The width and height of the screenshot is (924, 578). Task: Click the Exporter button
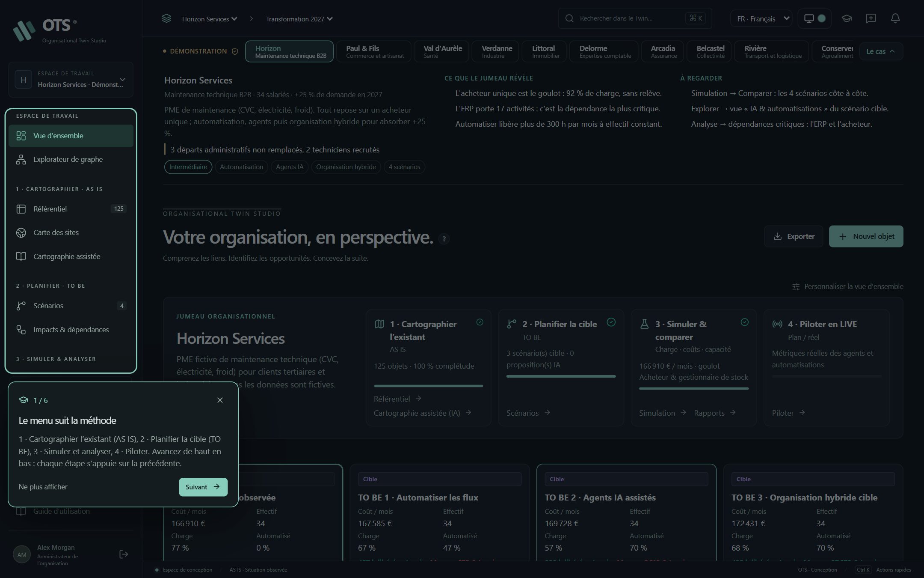(x=794, y=236)
